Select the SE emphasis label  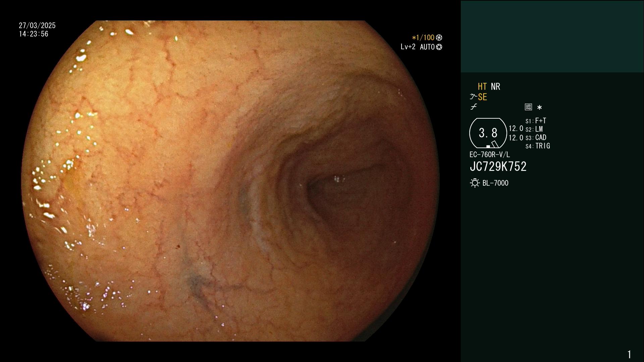coord(482,97)
